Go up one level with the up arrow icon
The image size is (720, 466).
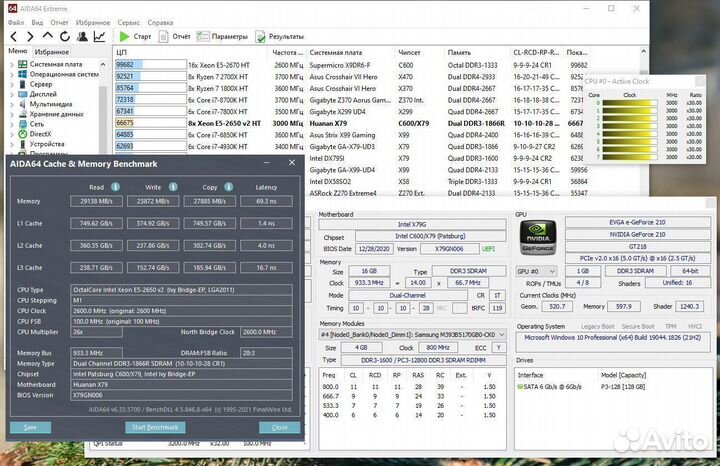coord(47,36)
